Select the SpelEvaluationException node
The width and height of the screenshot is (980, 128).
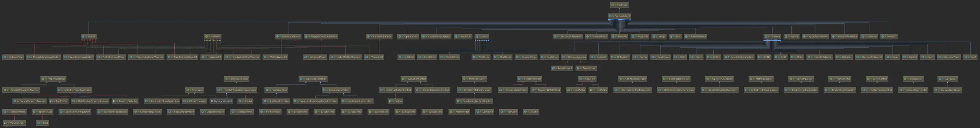[357, 101]
